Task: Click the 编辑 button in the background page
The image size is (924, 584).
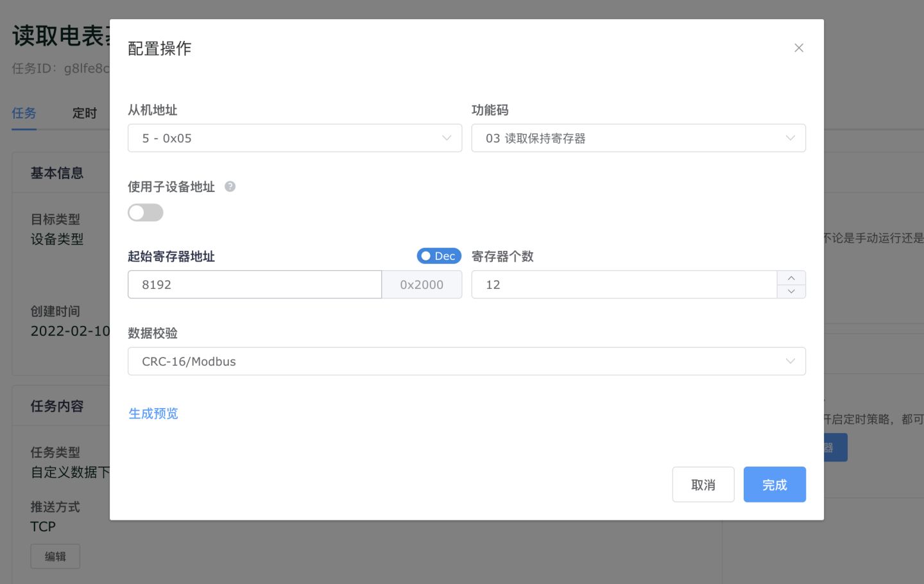Action: pos(55,556)
